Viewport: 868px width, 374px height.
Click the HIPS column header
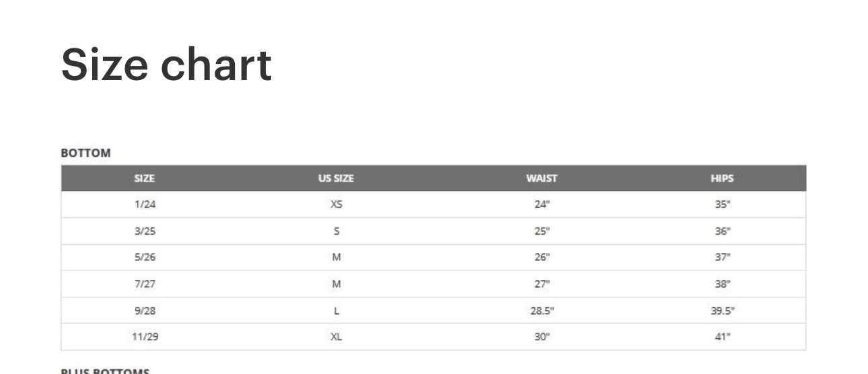point(722,178)
